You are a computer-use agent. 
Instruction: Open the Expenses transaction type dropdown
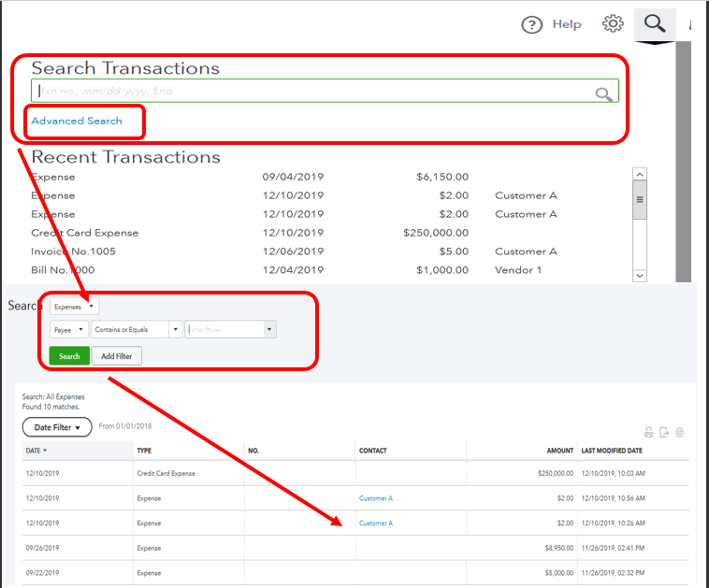(74, 307)
